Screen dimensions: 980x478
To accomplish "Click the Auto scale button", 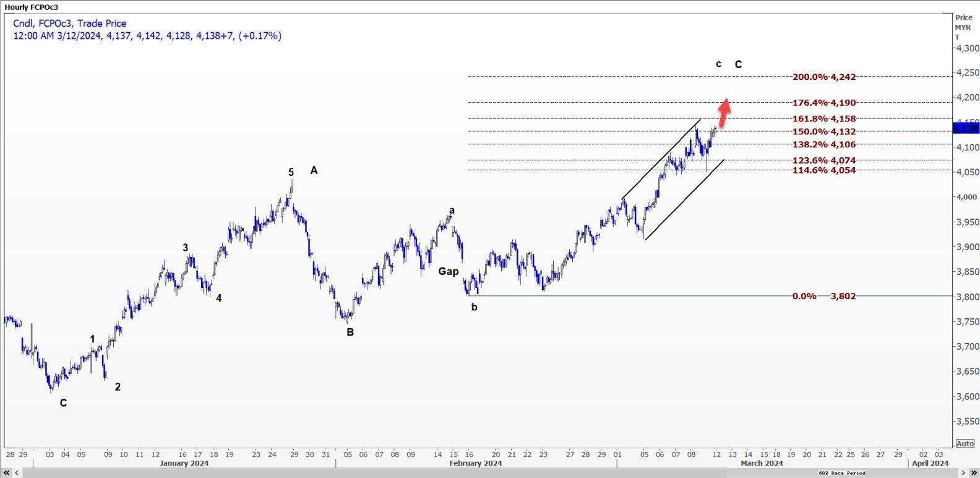I will pos(965,443).
